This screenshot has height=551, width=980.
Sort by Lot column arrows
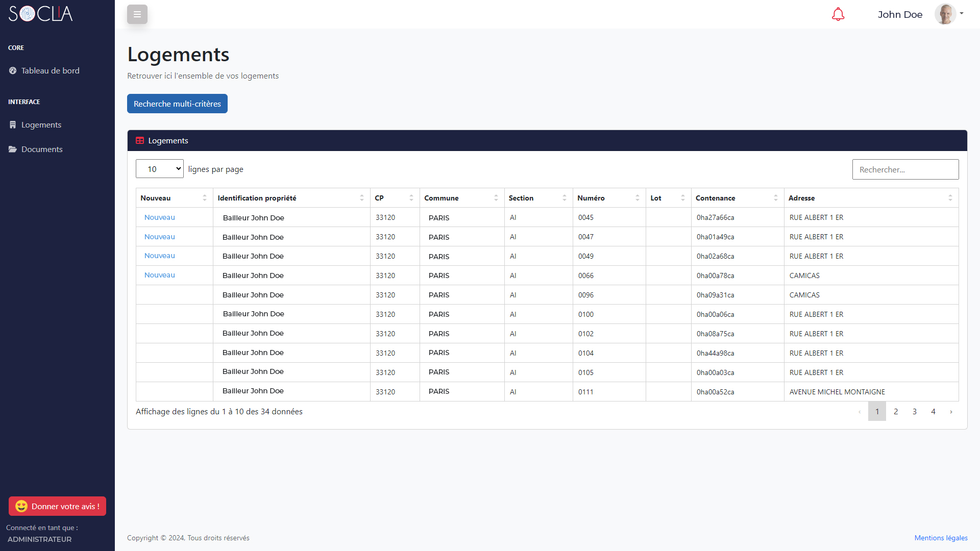683,198
